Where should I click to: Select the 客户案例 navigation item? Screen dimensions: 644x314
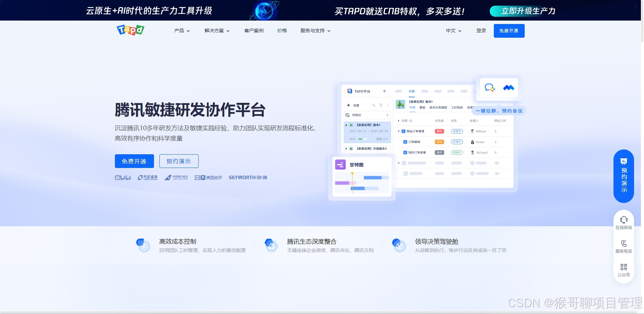click(253, 31)
